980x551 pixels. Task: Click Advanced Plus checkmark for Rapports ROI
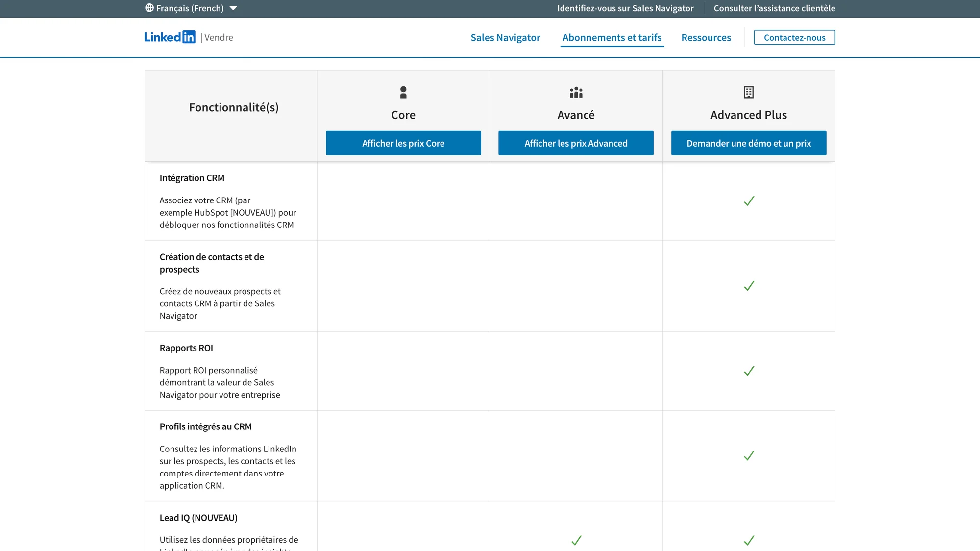(749, 371)
